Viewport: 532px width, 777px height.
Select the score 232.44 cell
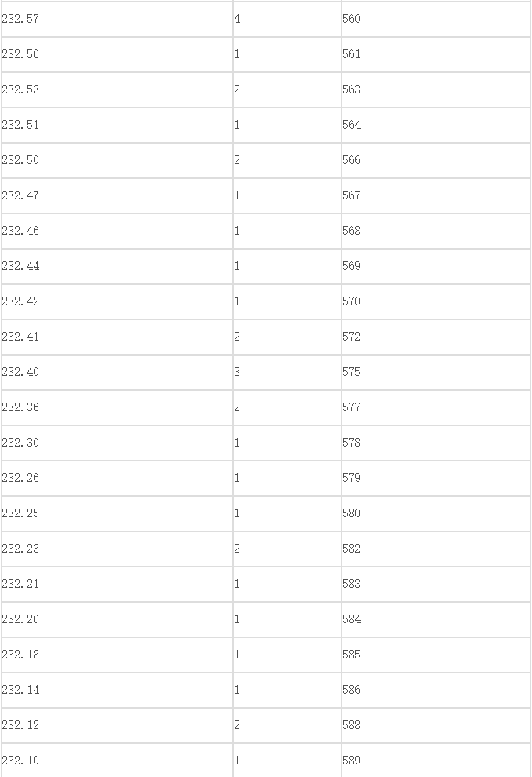click(117, 266)
